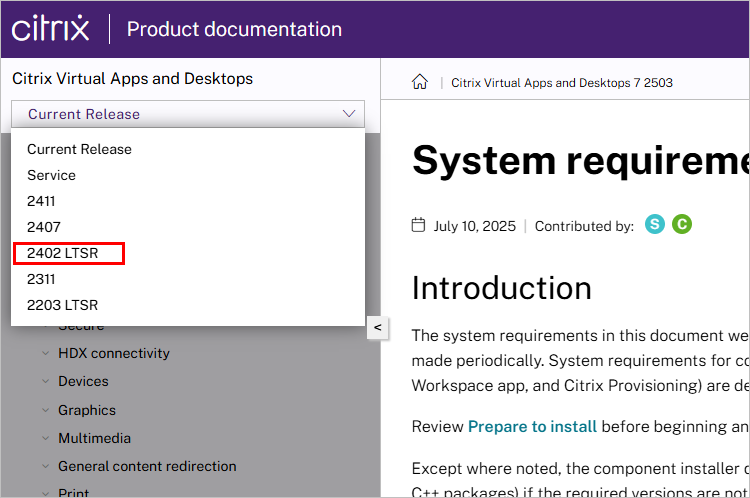Screen dimensions: 750x498
Task: Open Devices navigation item
Action: pyautogui.click(x=83, y=381)
